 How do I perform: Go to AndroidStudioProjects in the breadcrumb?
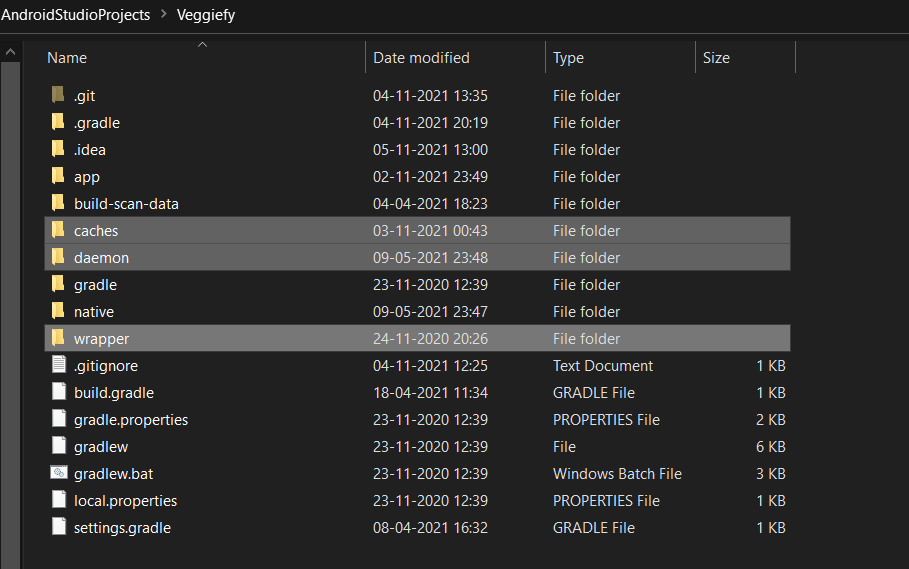click(x=75, y=14)
